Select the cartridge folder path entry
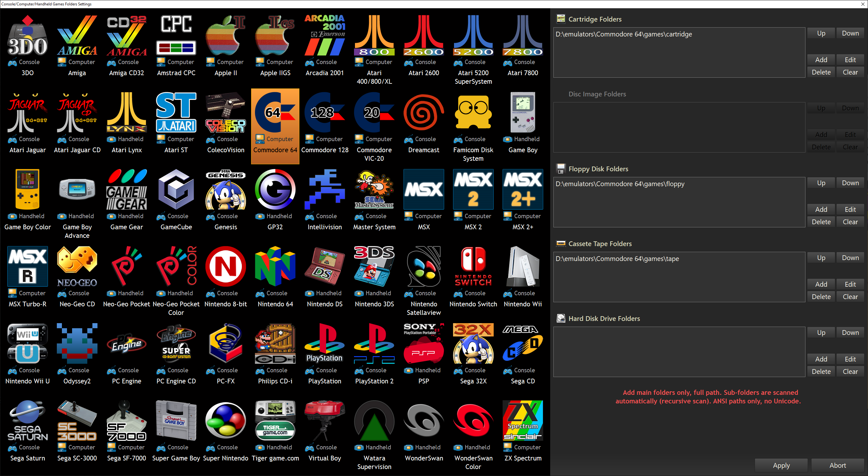 coord(623,34)
